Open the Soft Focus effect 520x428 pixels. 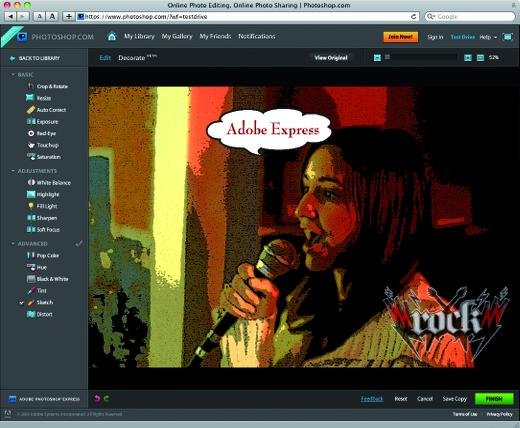[44, 230]
